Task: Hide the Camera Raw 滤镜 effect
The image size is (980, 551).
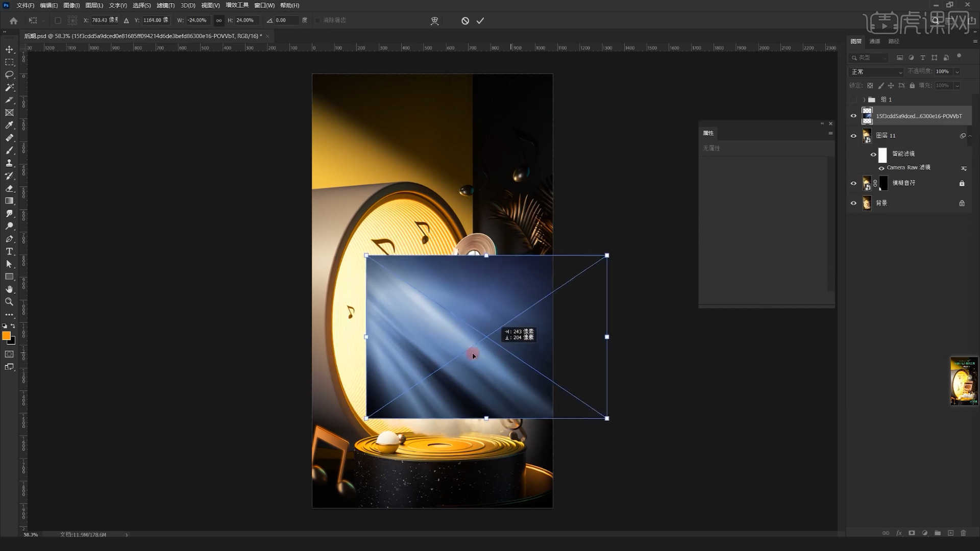Action: 881,168
